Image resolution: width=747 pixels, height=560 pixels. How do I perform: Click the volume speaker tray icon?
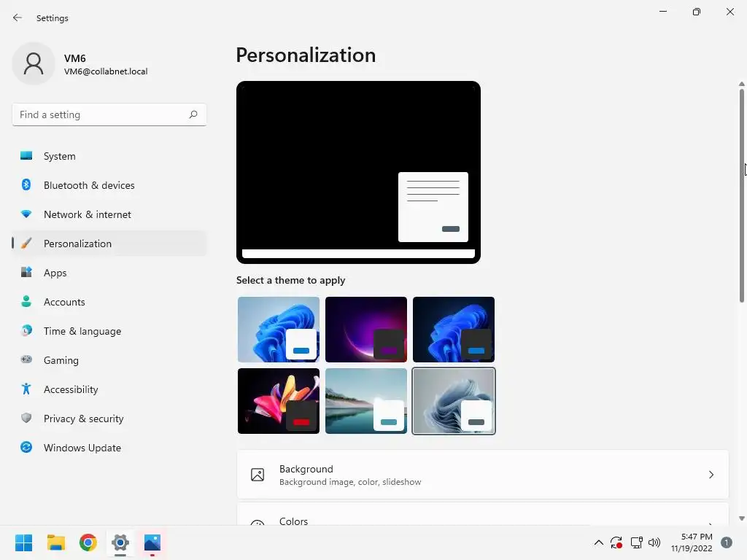654,542
